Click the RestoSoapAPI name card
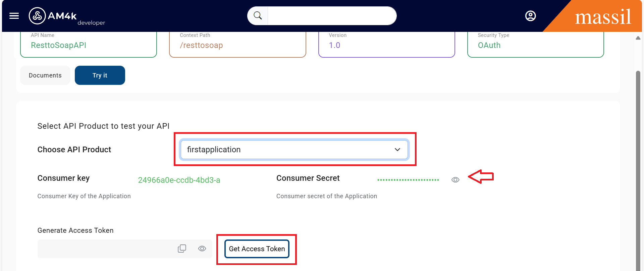The width and height of the screenshot is (644, 271). pos(89,45)
